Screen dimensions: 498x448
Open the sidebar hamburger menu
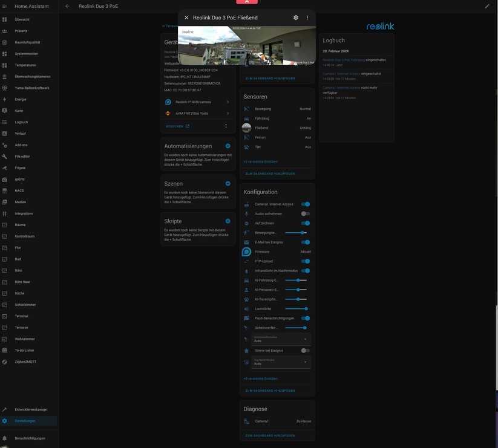[x=5, y=6]
